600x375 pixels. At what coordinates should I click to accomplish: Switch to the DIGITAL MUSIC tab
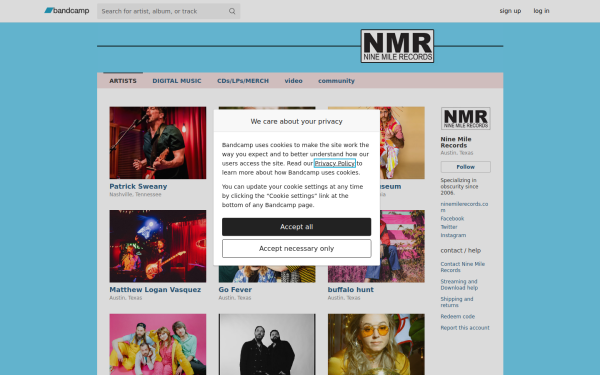pos(177,81)
